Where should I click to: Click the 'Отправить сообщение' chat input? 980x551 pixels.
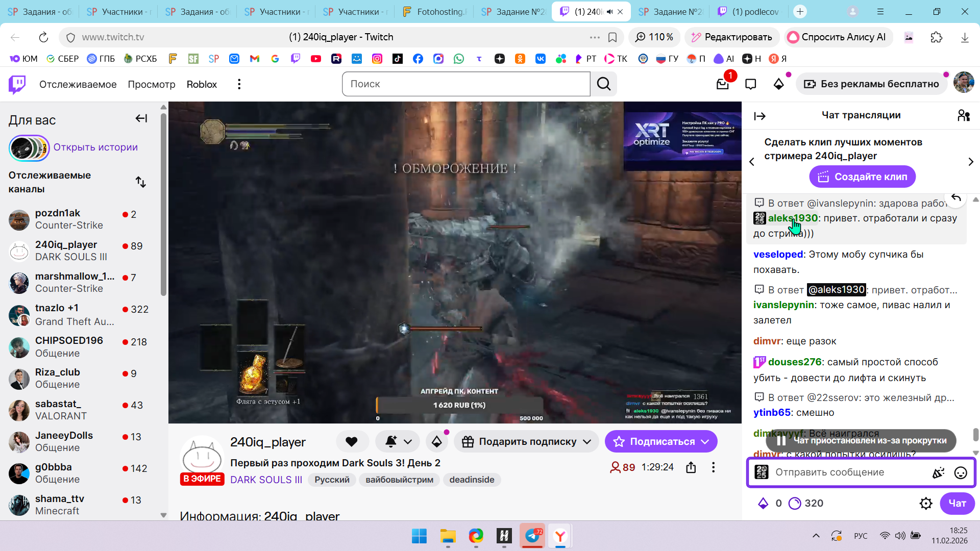pos(847,472)
